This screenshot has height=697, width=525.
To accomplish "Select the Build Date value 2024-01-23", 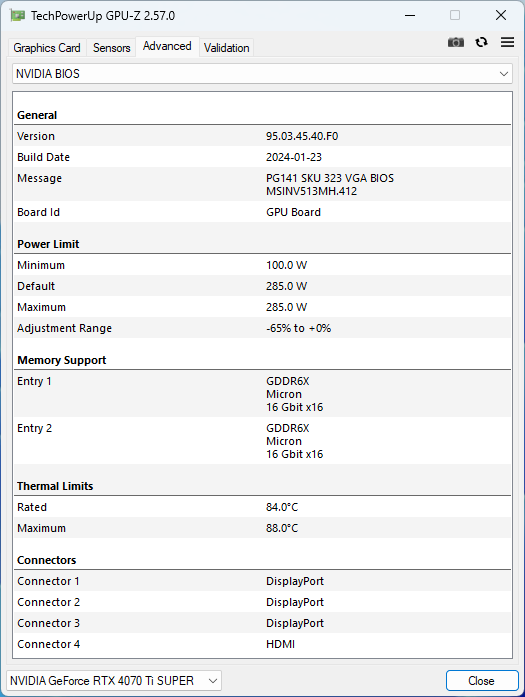I will point(294,157).
